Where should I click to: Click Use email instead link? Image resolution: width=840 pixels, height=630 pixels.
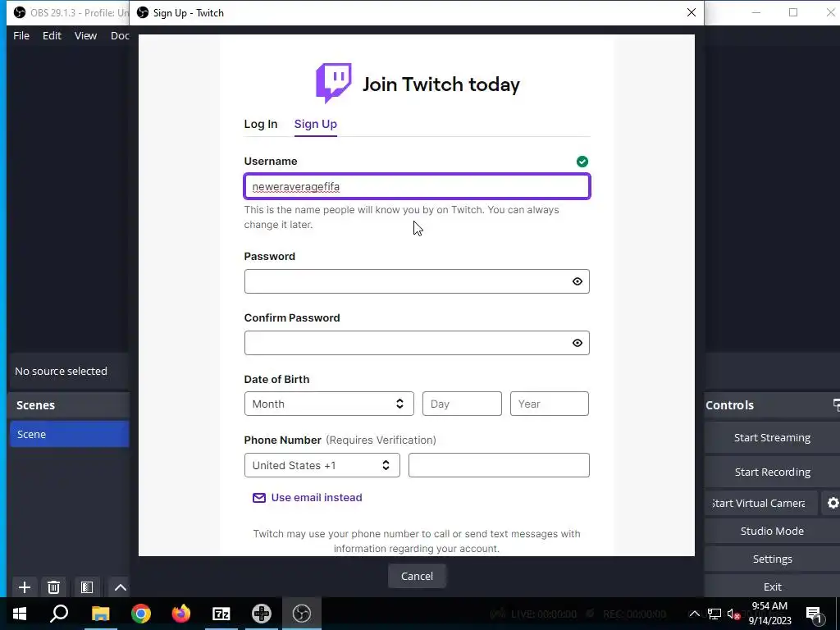click(x=317, y=498)
